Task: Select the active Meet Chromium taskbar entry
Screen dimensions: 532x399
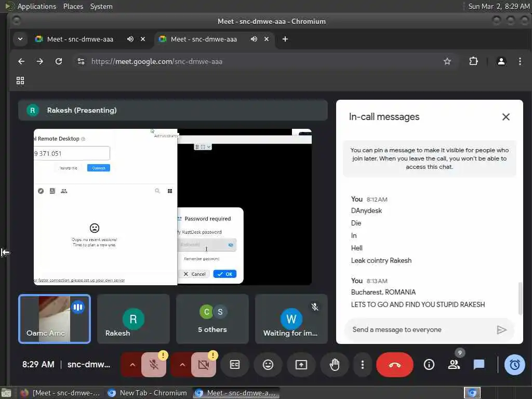Action: [x=236, y=393]
